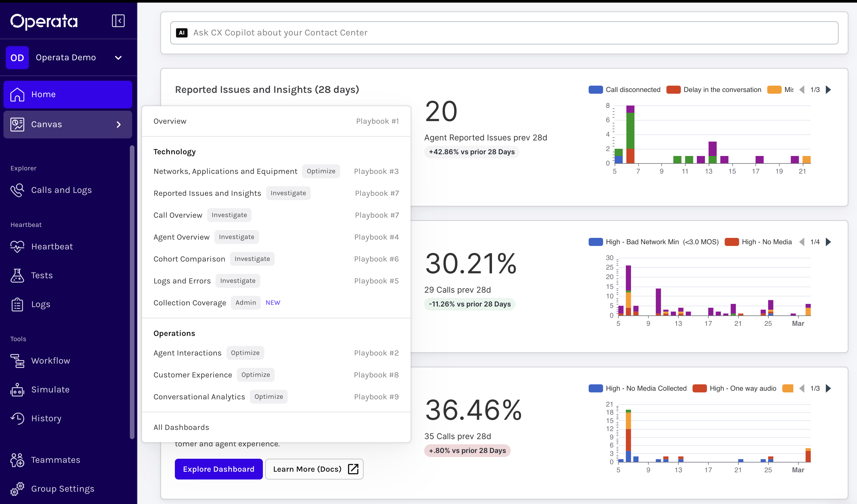
Task: Click the AI badge in Copilot box
Action: (x=181, y=33)
